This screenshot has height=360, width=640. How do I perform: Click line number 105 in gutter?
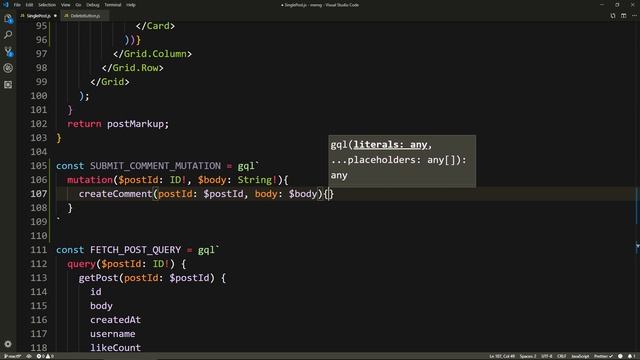[39, 166]
